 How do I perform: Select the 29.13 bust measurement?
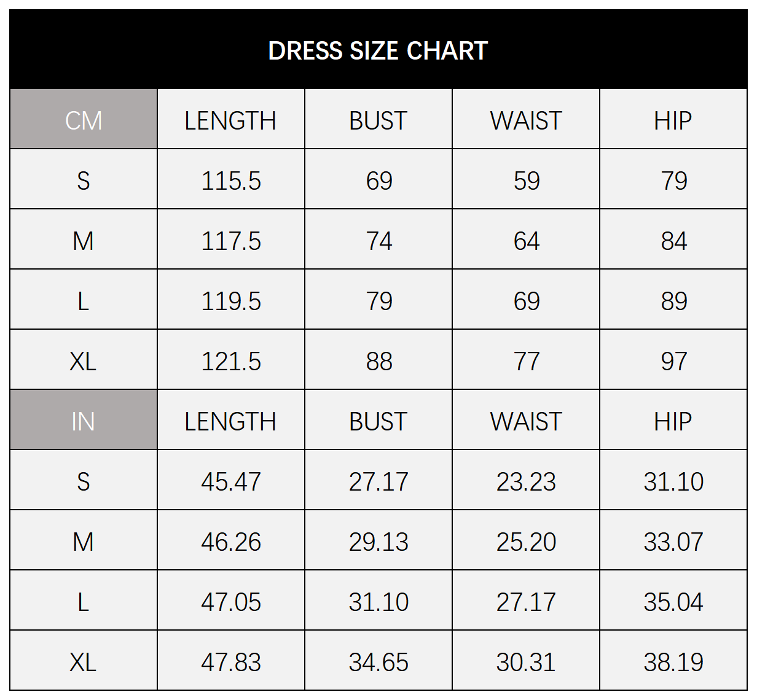tap(378, 542)
